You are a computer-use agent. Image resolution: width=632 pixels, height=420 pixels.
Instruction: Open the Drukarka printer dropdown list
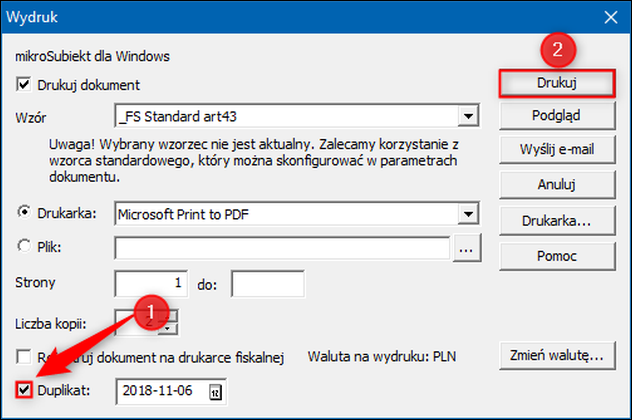(x=468, y=214)
